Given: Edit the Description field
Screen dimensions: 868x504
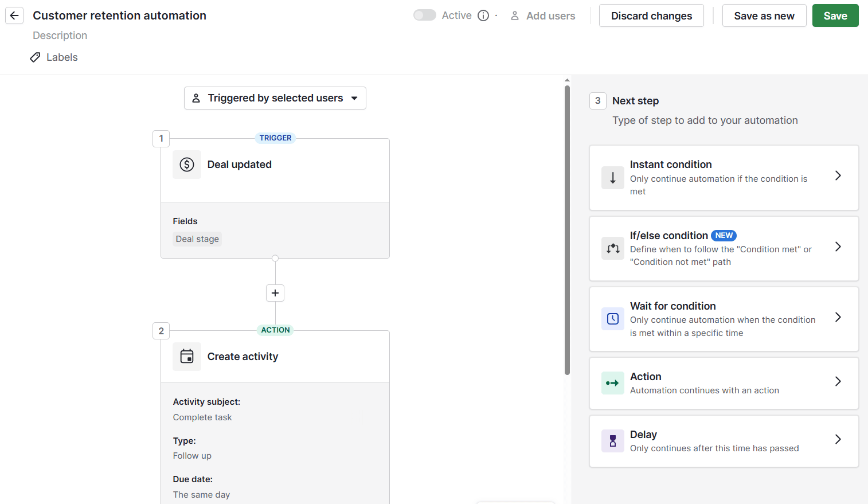Looking at the screenshot, I should [x=60, y=36].
